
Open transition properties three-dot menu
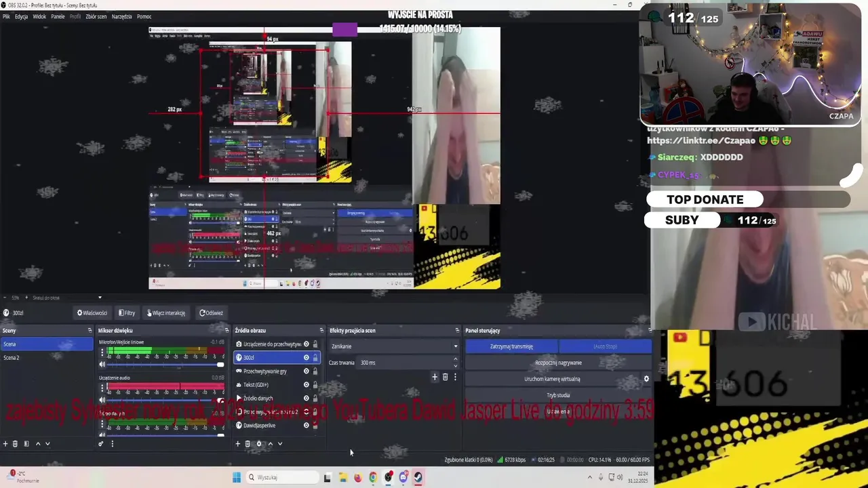(455, 377)
